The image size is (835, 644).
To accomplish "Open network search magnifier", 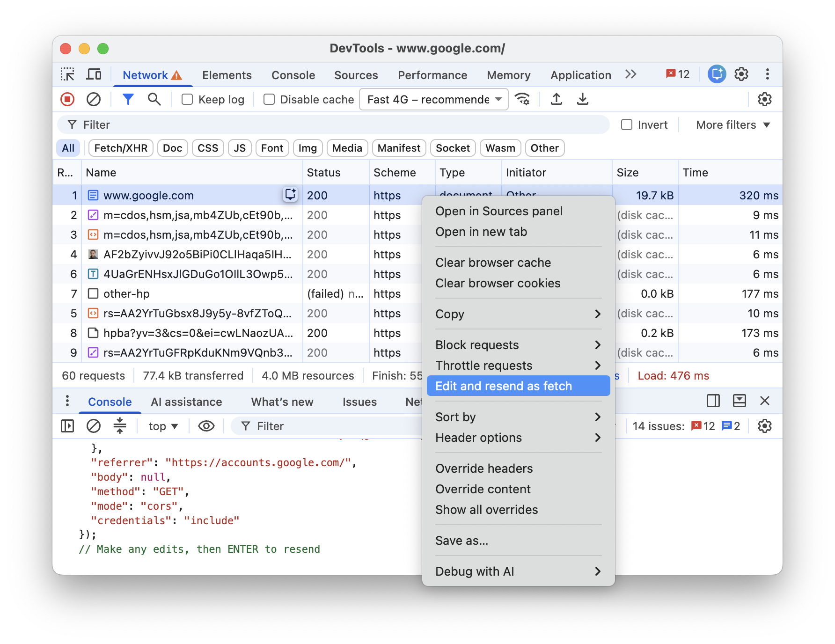I will point(154,99).
